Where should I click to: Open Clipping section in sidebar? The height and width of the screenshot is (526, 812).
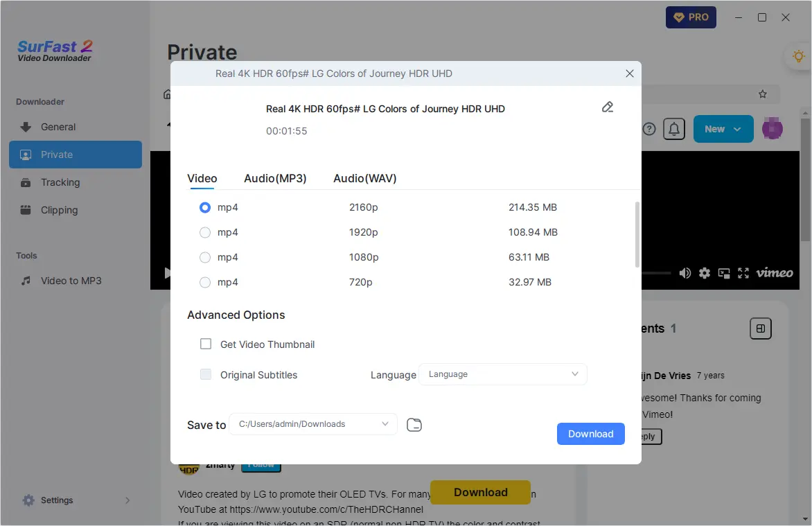point(75,210)
